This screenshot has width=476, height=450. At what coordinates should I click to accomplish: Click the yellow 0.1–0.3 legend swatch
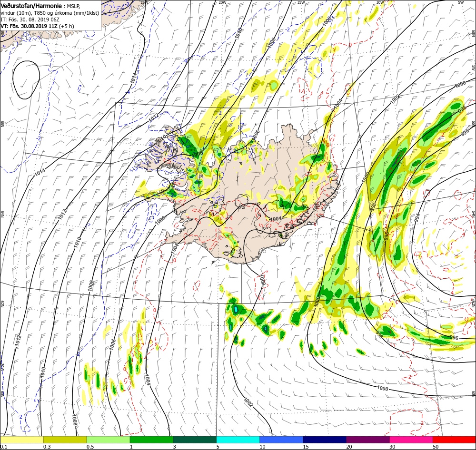pyautogui.click(x=21, y=440)
